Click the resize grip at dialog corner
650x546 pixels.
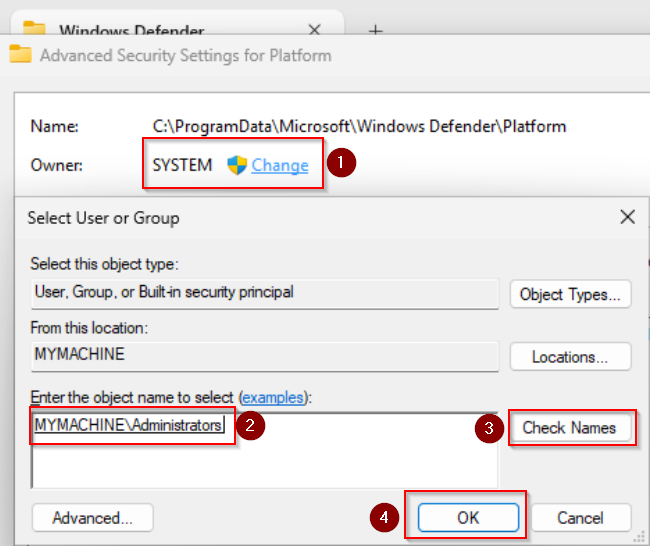[640, 537]
